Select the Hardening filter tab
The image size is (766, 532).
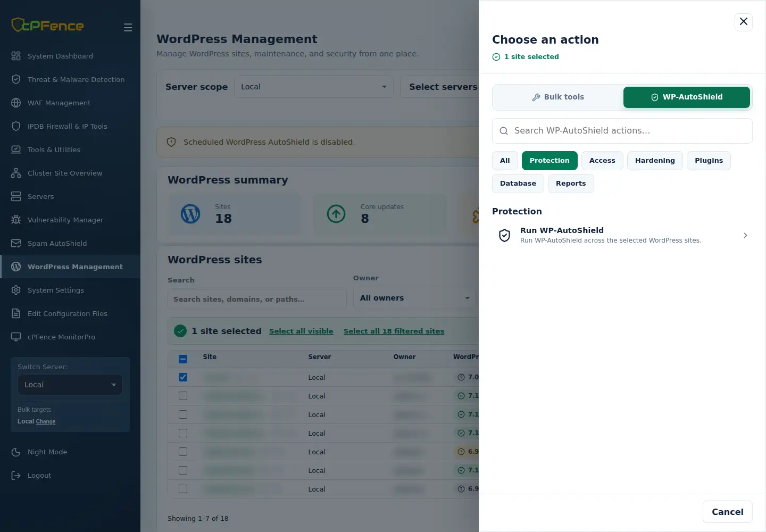(x=655, y=161)
